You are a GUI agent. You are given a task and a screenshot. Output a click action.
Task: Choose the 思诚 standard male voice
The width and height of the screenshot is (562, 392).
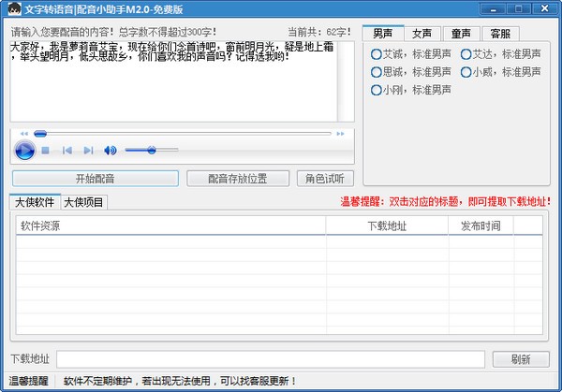coord(377,72)
